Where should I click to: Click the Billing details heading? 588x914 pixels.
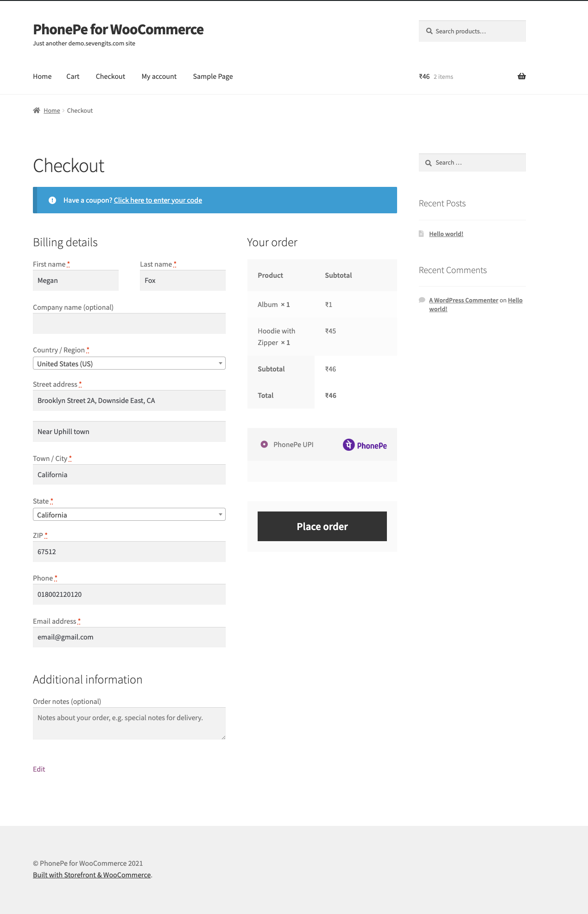[65, 243]
